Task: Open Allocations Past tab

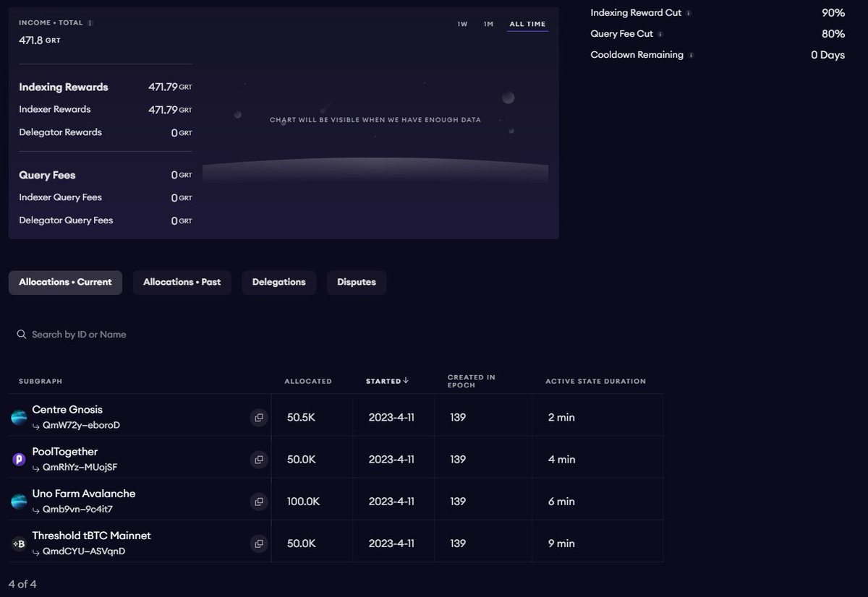Action: pyautogui.click(x=182, y=282)
